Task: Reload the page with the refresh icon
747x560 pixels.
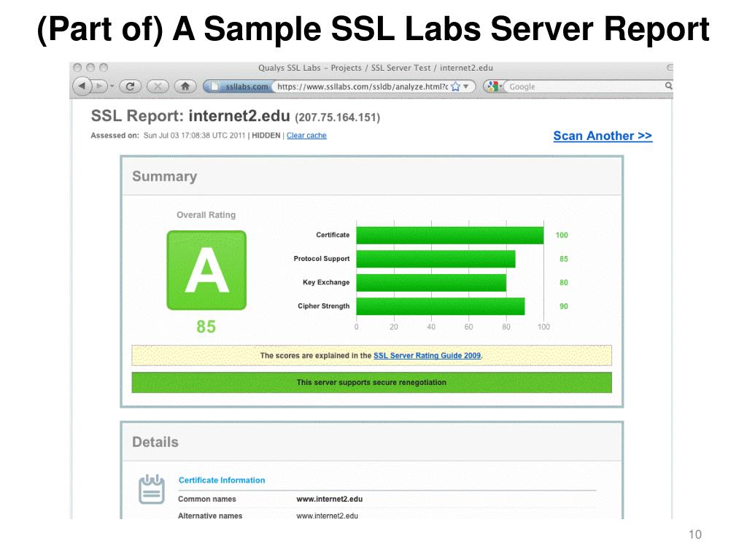Action: coord(130,86)
